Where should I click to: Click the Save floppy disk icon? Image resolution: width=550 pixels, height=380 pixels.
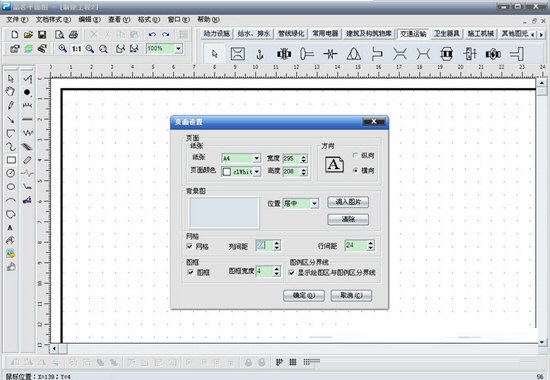coord(42,34)
